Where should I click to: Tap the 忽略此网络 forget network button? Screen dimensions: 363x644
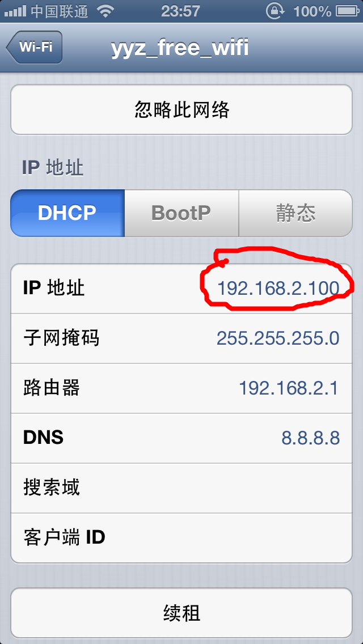coord(181,109)
